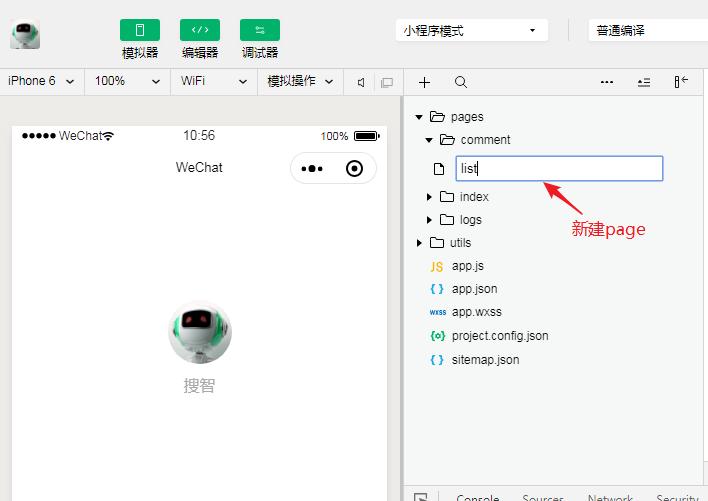Click the search magnifier icon in file panel
The height and width of the screenshot is (501, 708).
(461, 82)
